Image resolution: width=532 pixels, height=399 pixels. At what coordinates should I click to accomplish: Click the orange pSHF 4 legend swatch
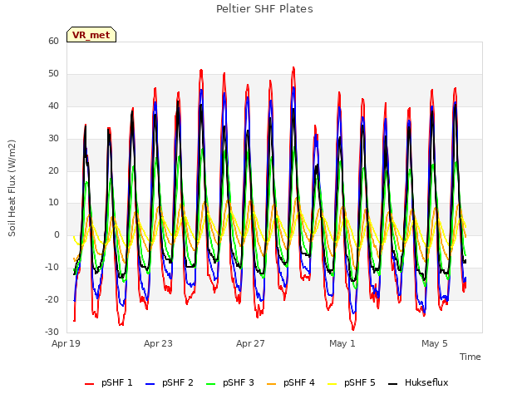coord(272,384)
